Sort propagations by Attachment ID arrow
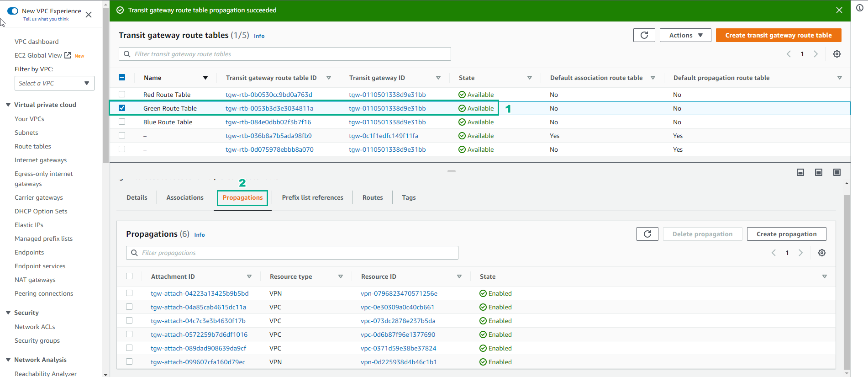Image resolution: width=868 pixels, height=377 pixels. click(x=249, y=276)
